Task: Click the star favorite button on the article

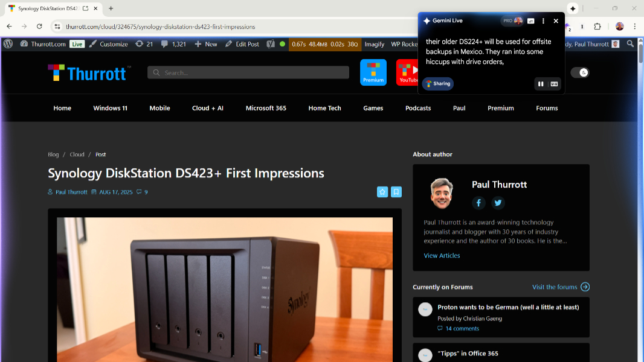Action: 382,192
